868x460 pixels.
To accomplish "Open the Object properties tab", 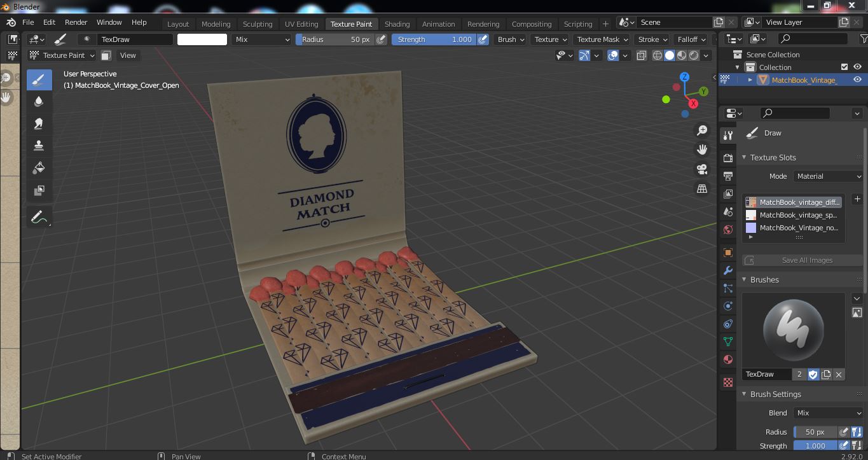I will [728, 253].
